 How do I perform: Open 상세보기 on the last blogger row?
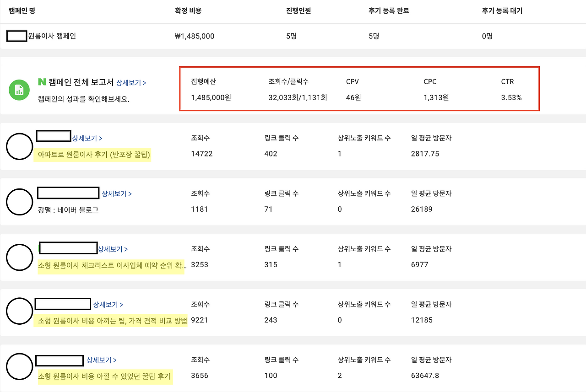click(x=103, y=360)
